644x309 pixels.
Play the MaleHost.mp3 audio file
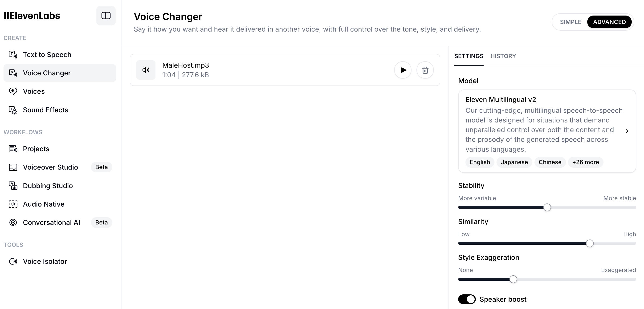coord(403,70)
